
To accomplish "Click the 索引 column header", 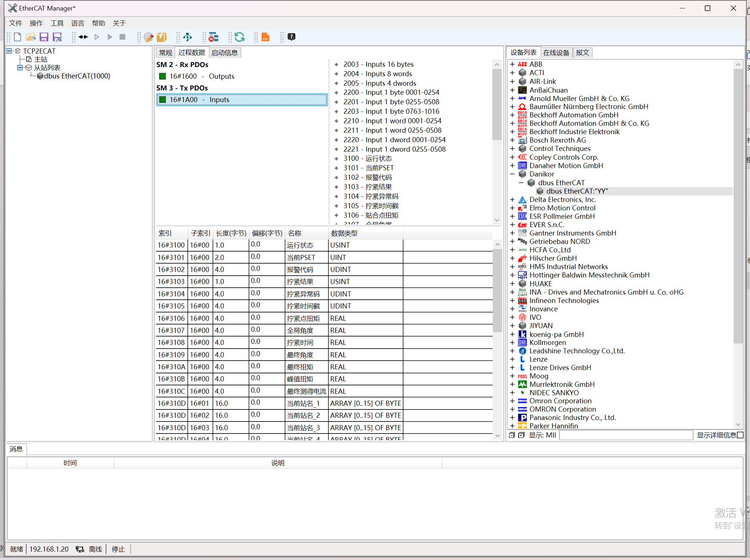I will tap(172, 233).
